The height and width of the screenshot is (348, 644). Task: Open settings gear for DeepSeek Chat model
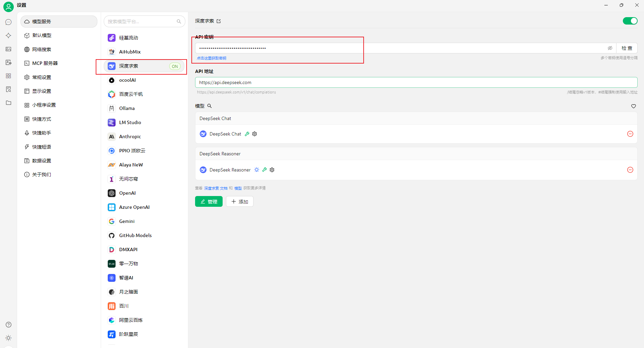255,134
